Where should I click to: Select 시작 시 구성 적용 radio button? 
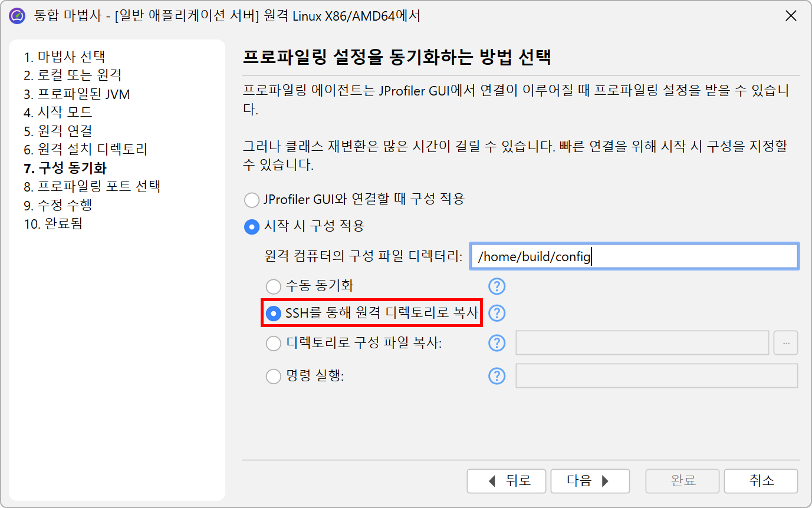coord(252,227)
